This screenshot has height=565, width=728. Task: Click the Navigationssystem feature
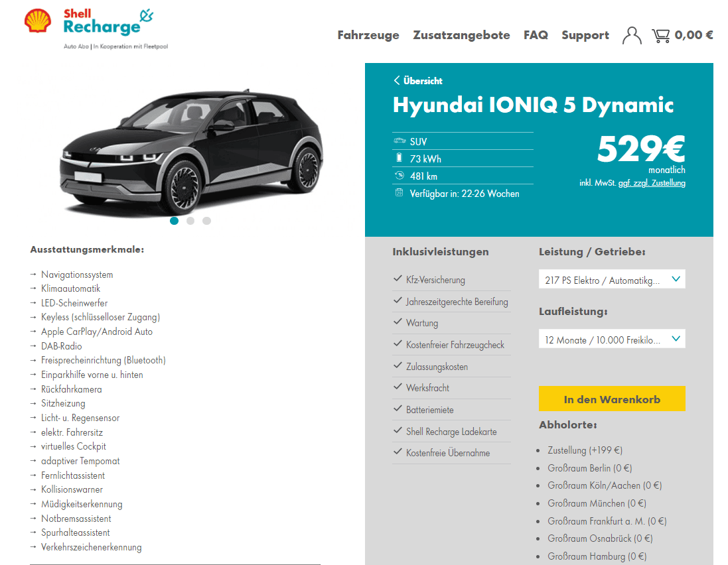coord(76,275)
